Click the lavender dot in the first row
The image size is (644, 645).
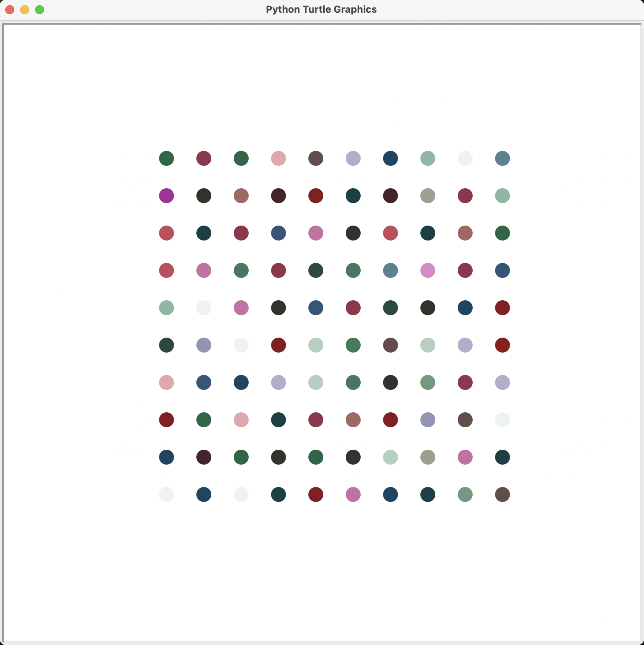point(353,158)
